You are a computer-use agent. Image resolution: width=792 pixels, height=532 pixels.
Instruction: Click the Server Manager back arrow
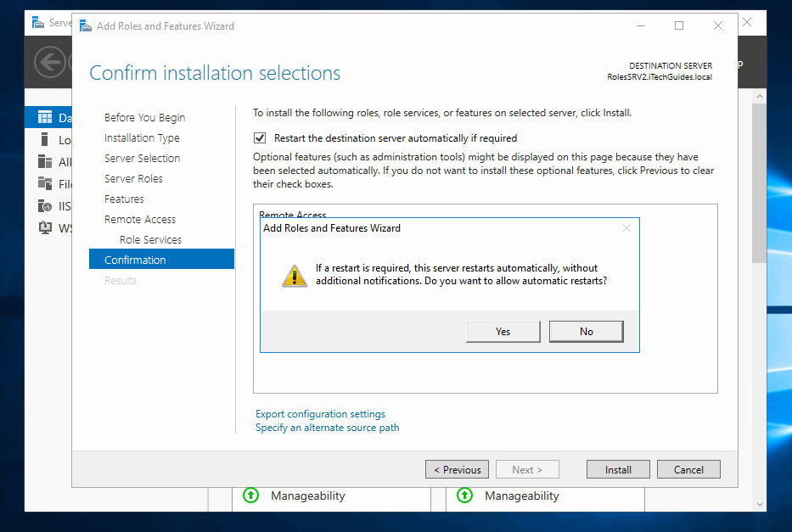click(x=49, y=62)
